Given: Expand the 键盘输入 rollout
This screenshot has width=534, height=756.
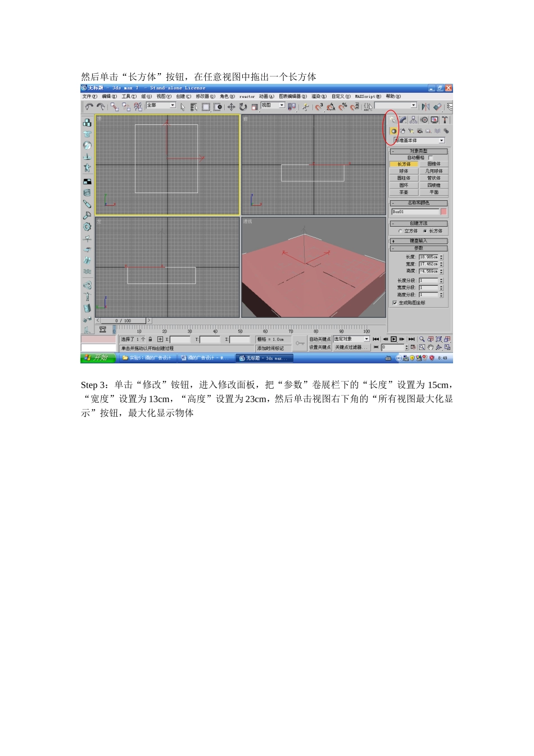Looking at the screenshot, I should tap(419, 241).
